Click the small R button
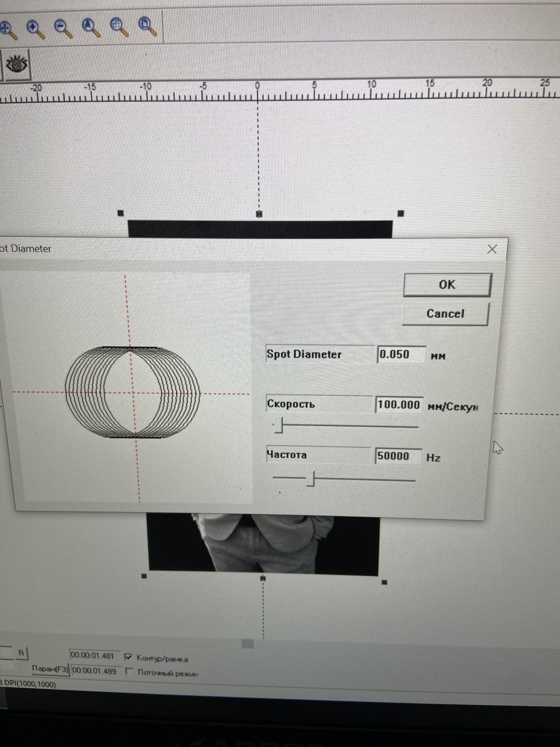Image resolution: width=560 pixels, height=747 pixels. 21,653
